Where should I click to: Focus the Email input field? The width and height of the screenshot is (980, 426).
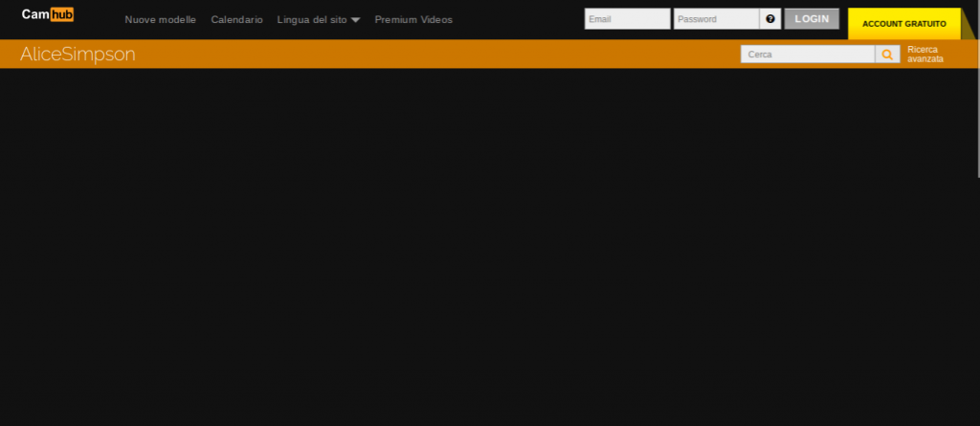coord(627,19)
